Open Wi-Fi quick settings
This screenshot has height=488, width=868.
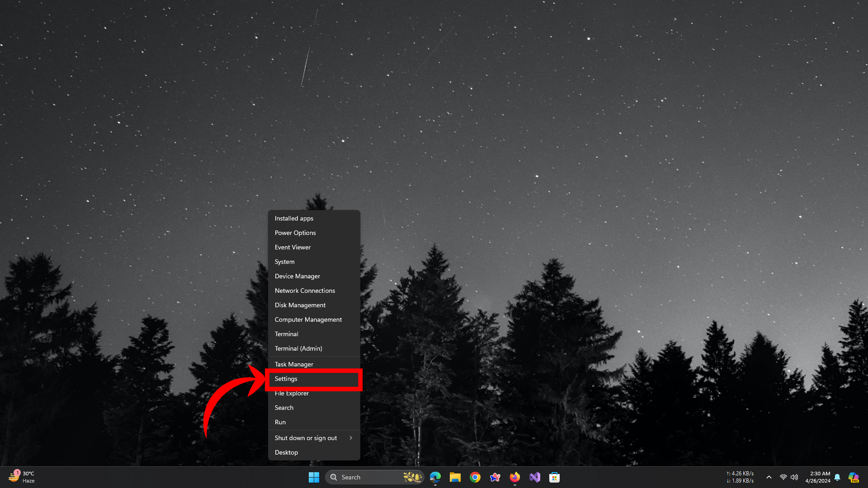[783, 477]
